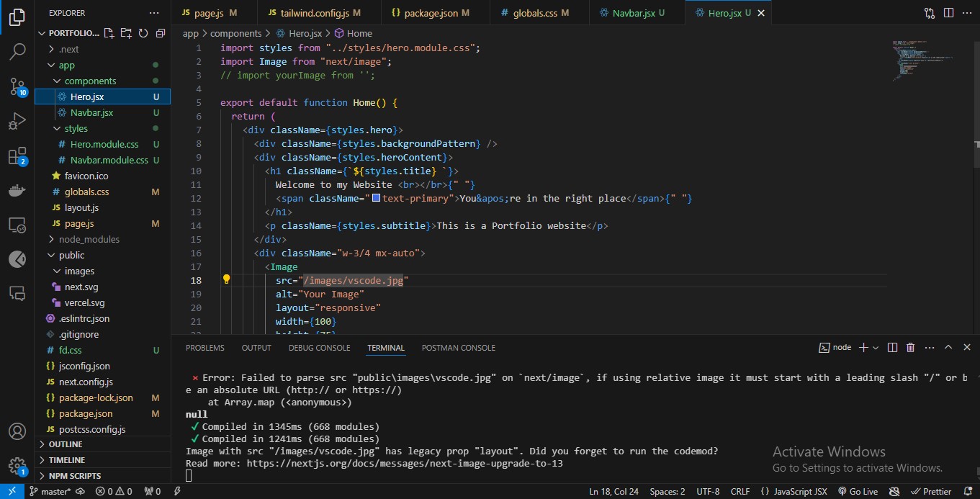The height and width of the screenshot is (499, 980).
Task: Click New Folder icon in Explorer header
Action: click(x=126, y=33)
